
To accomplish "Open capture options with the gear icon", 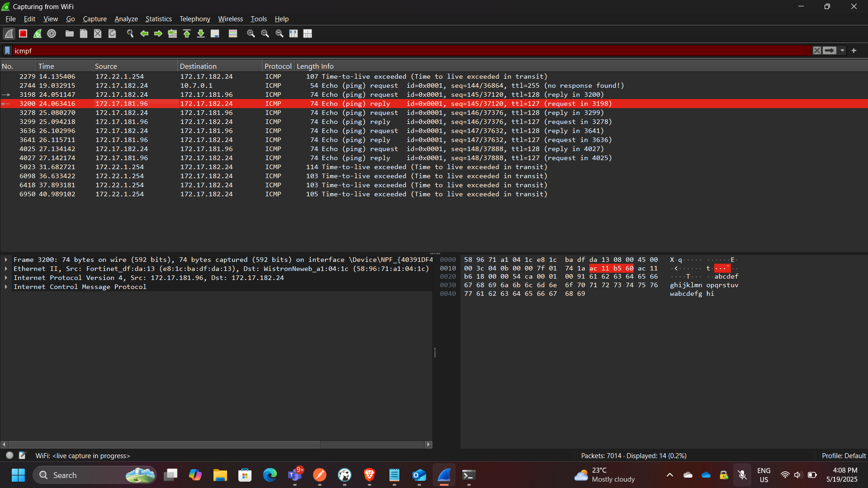I will 51,33.
